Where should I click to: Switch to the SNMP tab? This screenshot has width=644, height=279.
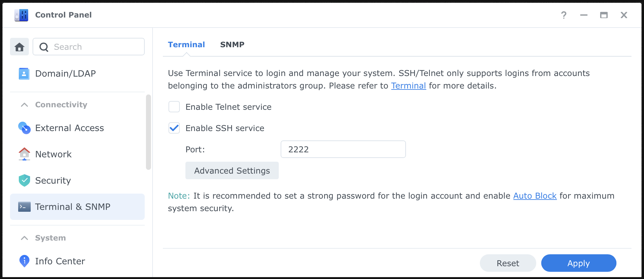[232, 45]
